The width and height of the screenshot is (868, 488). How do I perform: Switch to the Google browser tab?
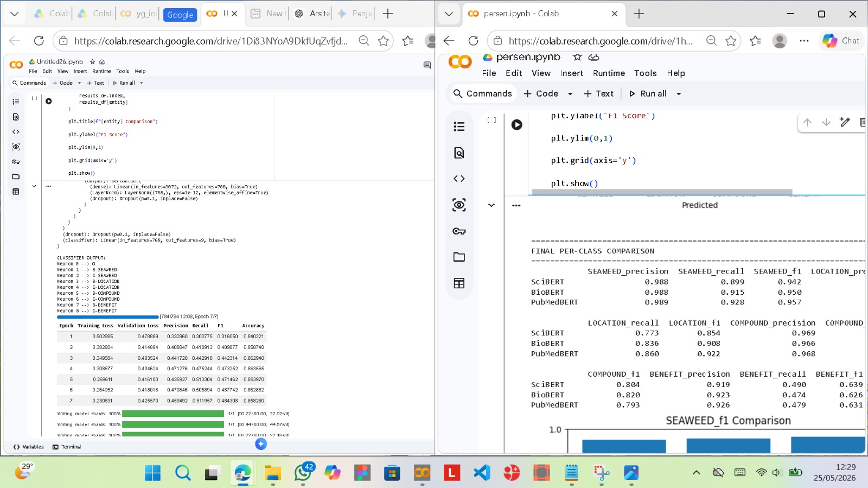pyautogui.click(x=180, y=15)
